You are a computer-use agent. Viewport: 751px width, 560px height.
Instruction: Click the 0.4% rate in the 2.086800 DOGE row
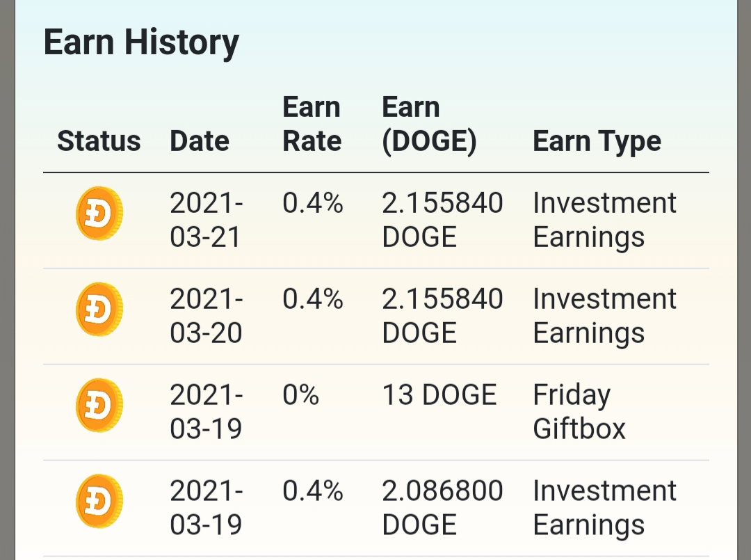point(313,490)
